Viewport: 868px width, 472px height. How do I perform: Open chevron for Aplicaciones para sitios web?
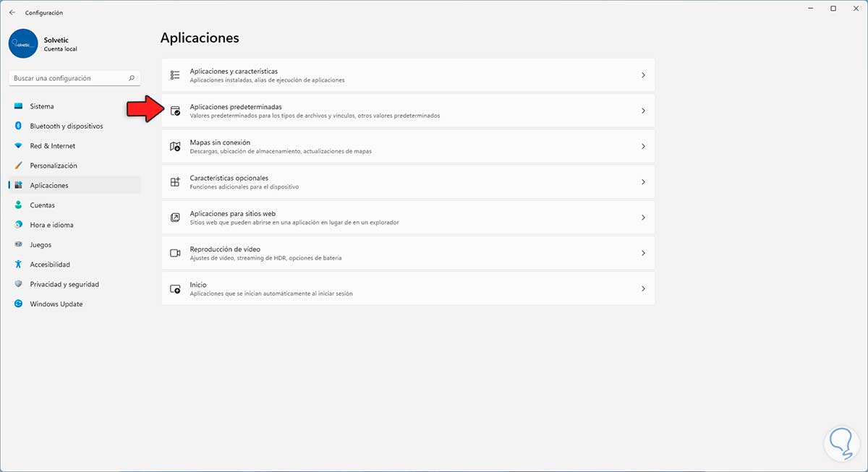click(x=643, y=218)
